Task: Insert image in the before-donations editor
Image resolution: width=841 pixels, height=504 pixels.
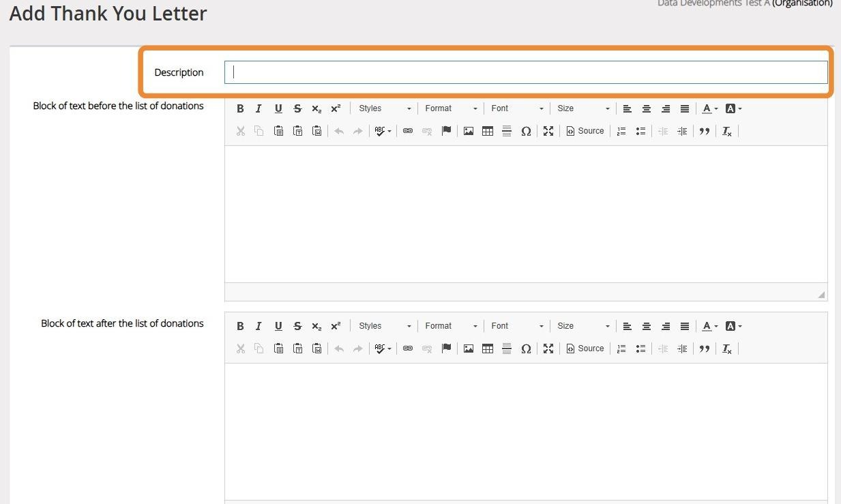Action: (x=469, y=131)
